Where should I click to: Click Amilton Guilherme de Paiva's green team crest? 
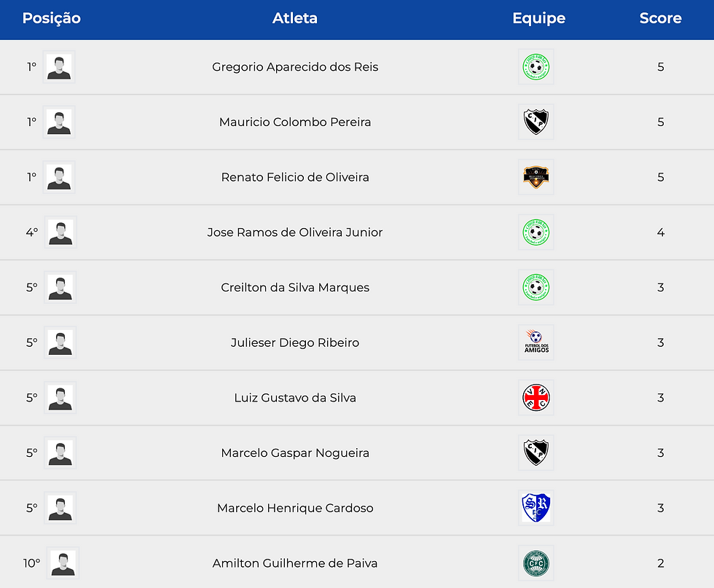tap(535, 563)
